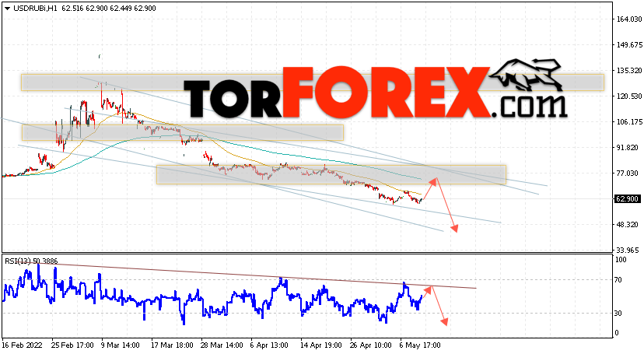Select the RSI 70 level label
The width and height of the screenshot is (644, 354).
(x=618, y=280)
